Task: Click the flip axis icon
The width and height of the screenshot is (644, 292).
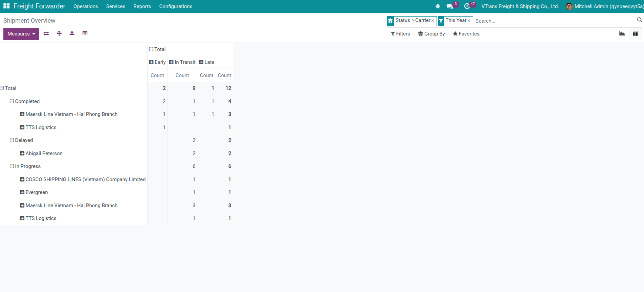Action: (x=46, y=33)
